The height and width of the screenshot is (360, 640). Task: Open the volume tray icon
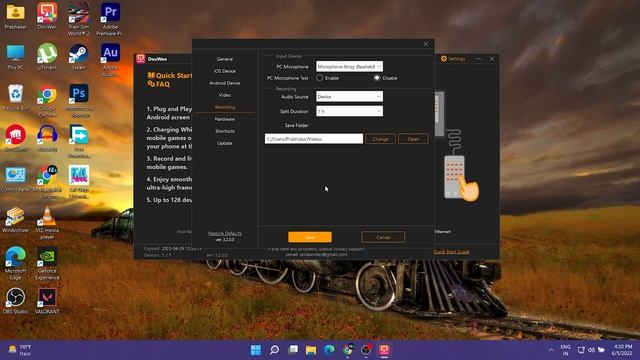pyautogui.click(x=591, y=350)
